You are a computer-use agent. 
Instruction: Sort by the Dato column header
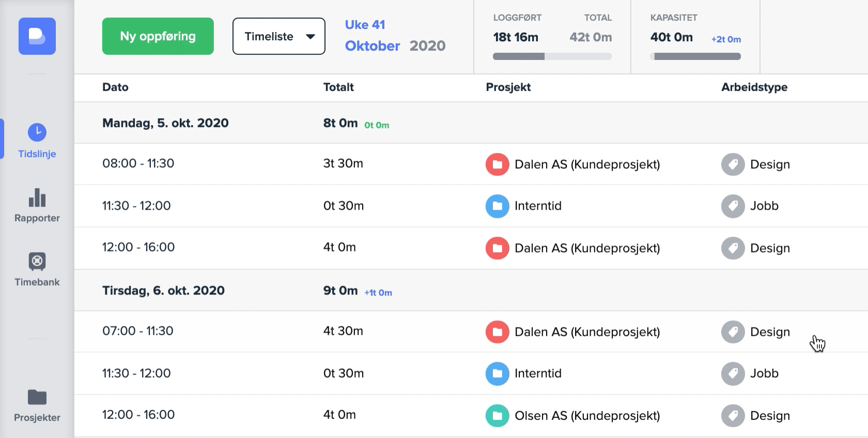115,87
